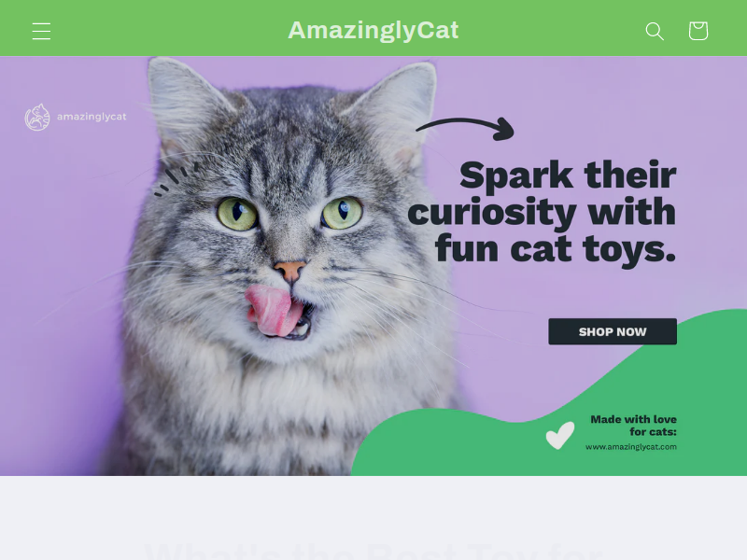The image size is (747, 560).
Task: Click the cat's green eye under the sparkle lines
Action: 237,214
